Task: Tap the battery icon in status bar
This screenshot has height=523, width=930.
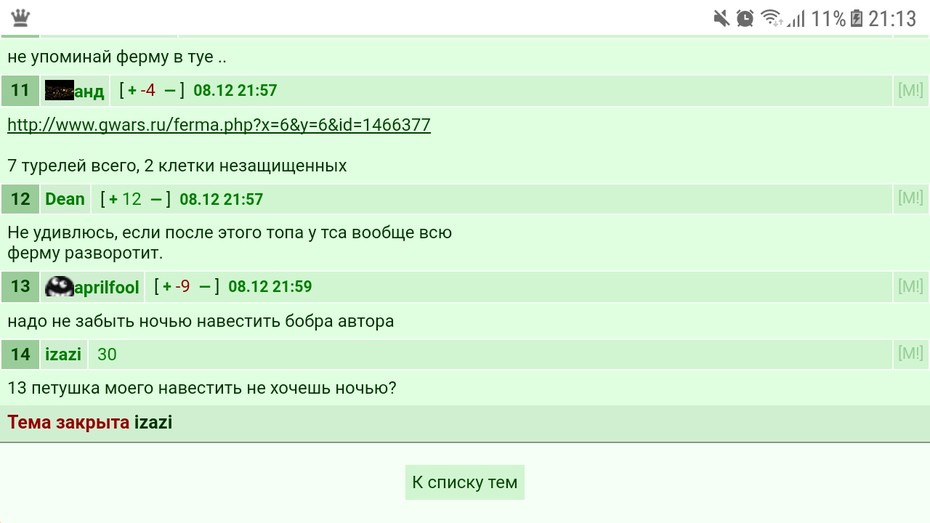Action: [856, 18]
